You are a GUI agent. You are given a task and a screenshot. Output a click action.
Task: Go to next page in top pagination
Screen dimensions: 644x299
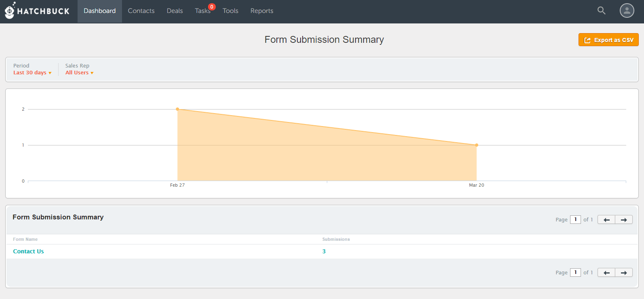point(624,220)
